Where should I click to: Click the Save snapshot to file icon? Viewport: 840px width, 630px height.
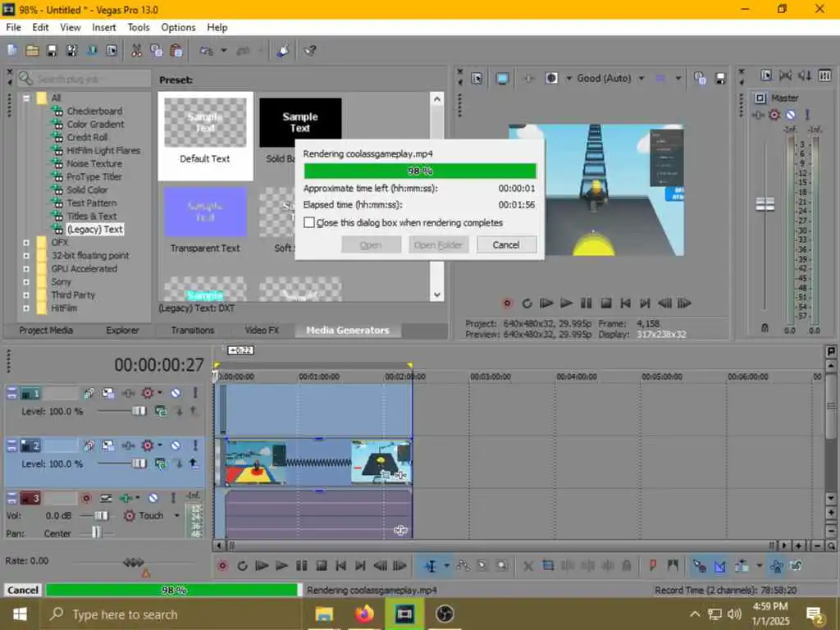click(720, 79)
